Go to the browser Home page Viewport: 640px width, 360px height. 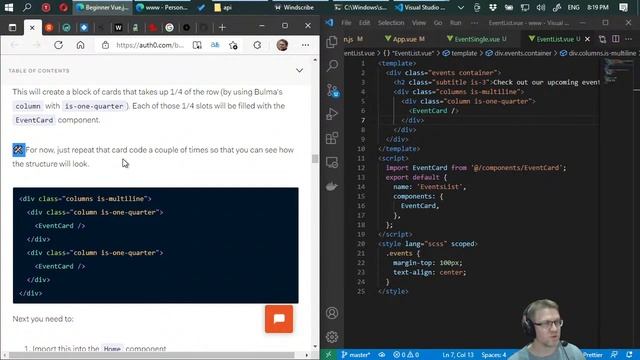(80, 45)
